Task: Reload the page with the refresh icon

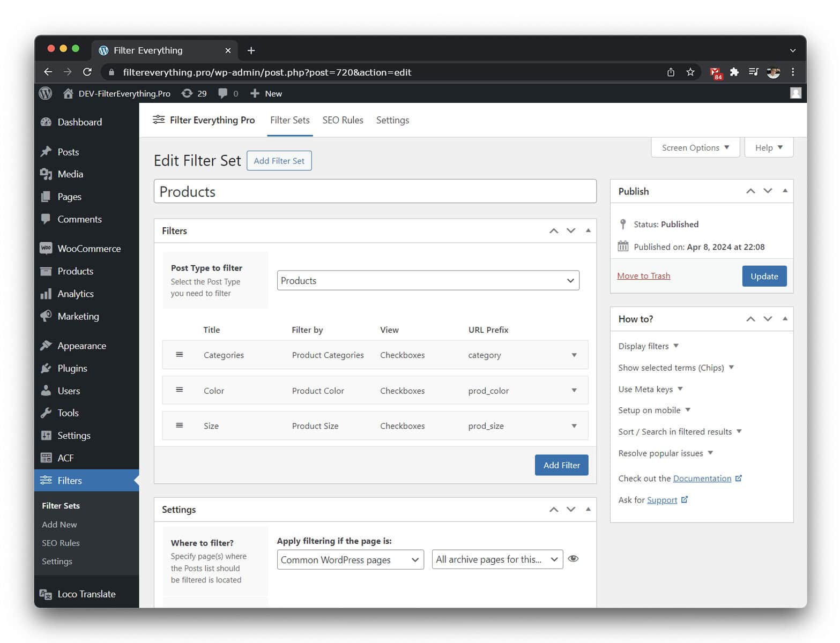Action: pyautogui.click(x=87, y=72)
